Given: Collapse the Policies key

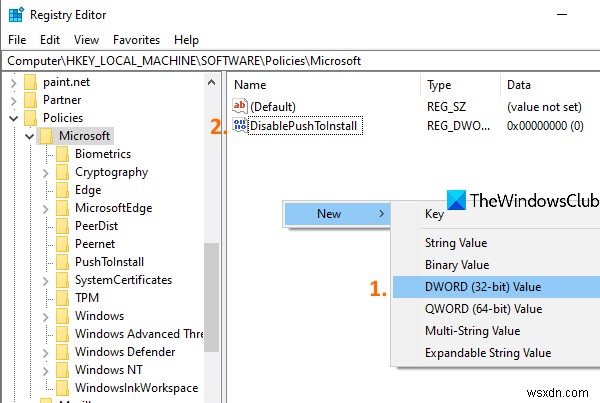Looking at the screenshot, I should tap(14, 118).
